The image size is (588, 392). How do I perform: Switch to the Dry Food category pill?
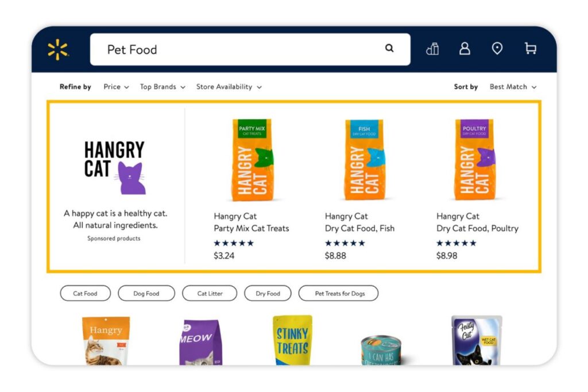(268, 293)
